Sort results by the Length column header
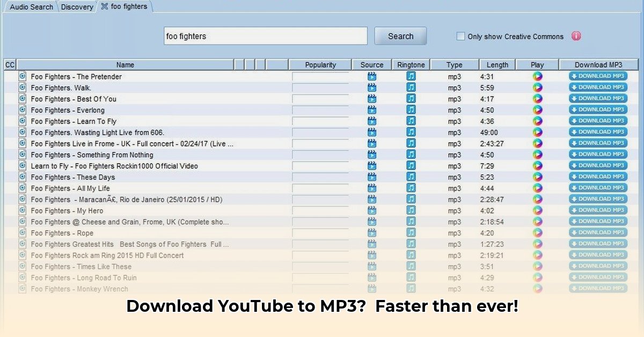644x337 pixels. pos(497,64)
